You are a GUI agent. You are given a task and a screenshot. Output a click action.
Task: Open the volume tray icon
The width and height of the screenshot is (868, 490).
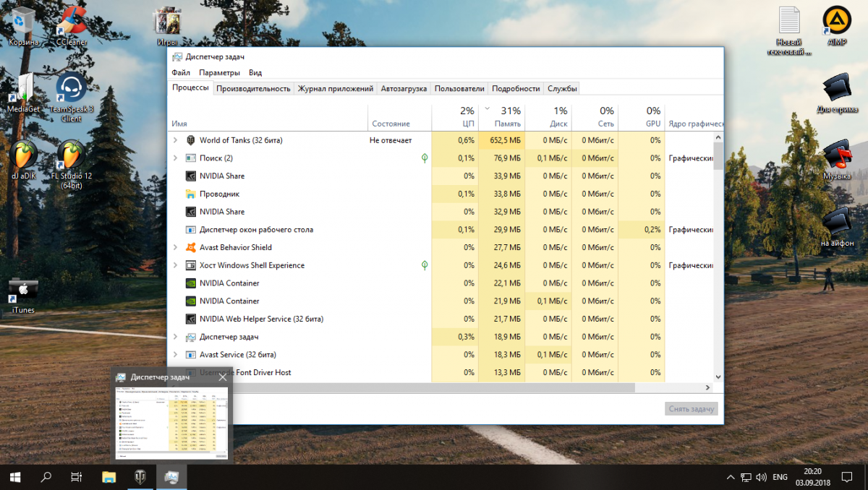(761, 477)
